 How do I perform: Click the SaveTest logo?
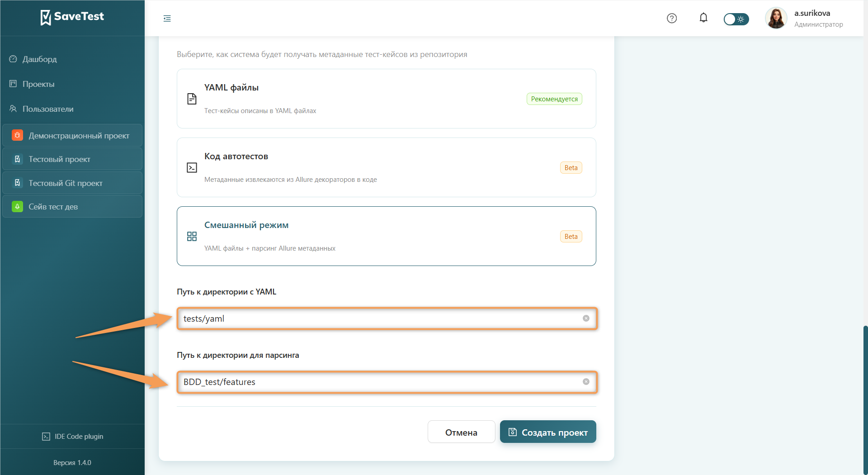point(72,17)
